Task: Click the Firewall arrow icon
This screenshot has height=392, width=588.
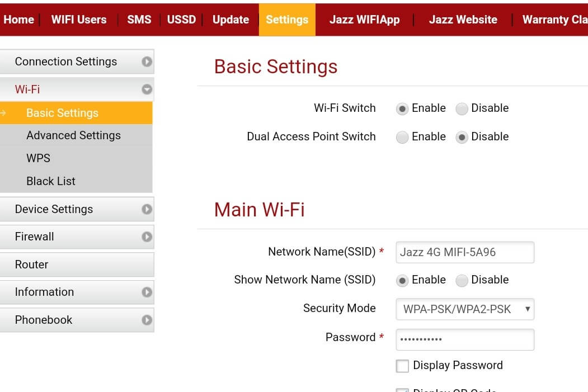Action: coord(147,237)
